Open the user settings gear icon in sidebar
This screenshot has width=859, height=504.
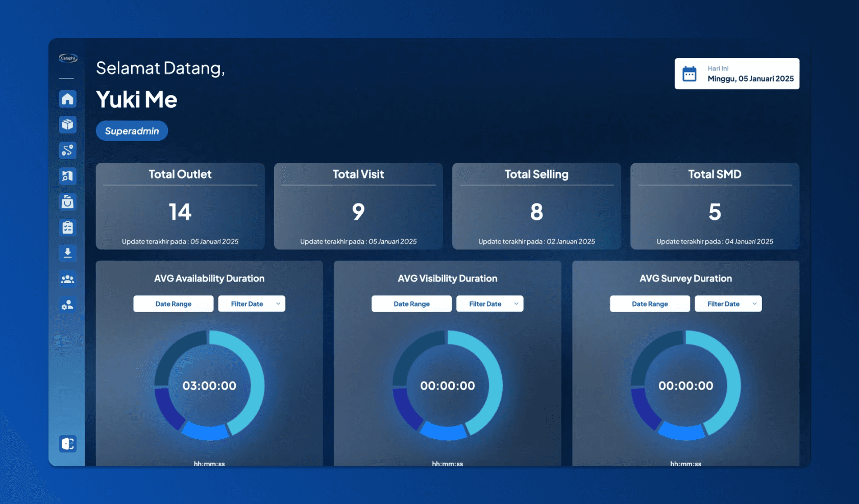tap(67, 305)
